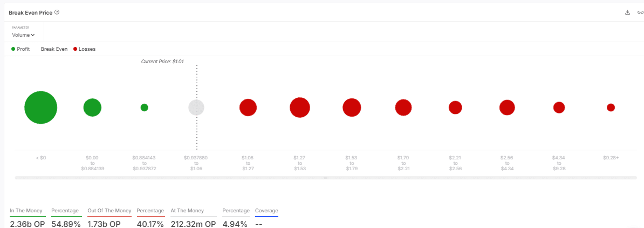
Task: Click the red bubble for $1.06 to $1.27
Action: pos(248,108)
